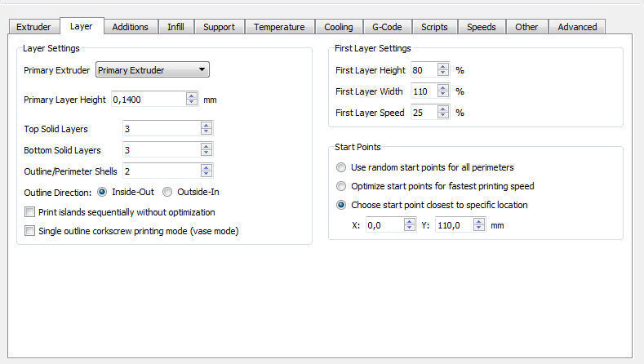Increase Outline/Perimeter Shells spinner up arrow
This screenshot has width=644, height=364.
tap(207, 167)
